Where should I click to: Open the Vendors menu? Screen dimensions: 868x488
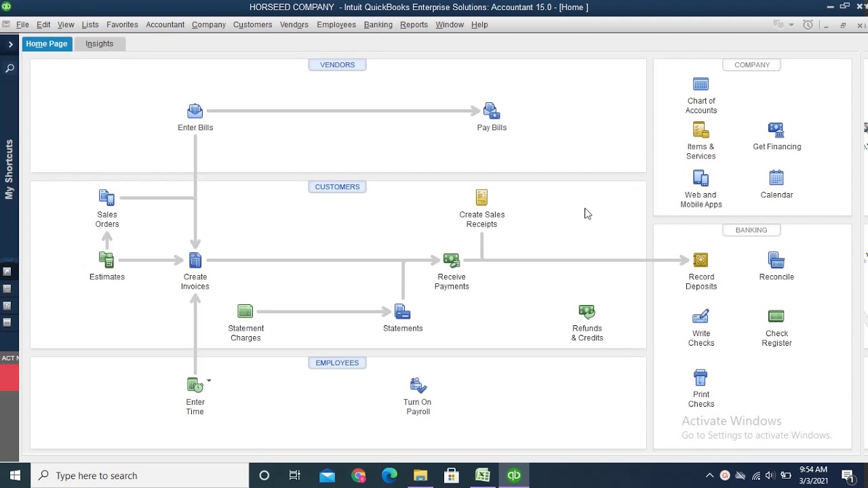pos(294,24)
